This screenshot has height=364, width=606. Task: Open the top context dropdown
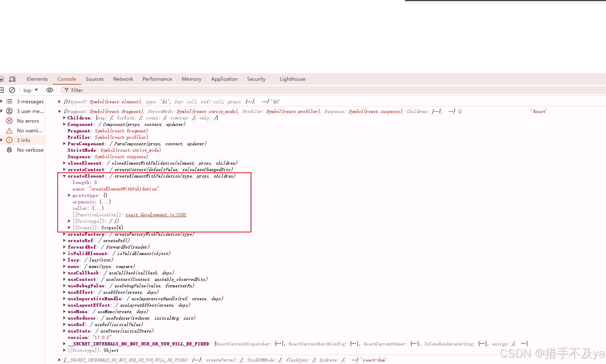tap(31, 90)
